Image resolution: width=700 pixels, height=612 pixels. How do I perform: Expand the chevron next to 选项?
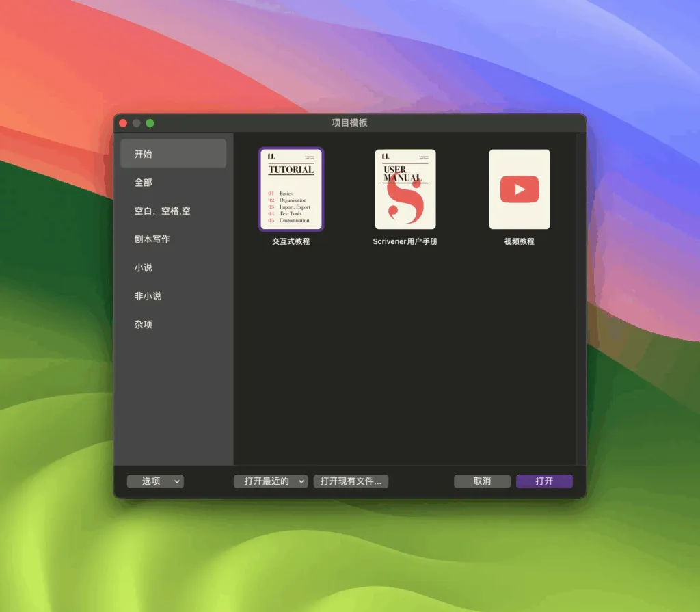point(176,481)
